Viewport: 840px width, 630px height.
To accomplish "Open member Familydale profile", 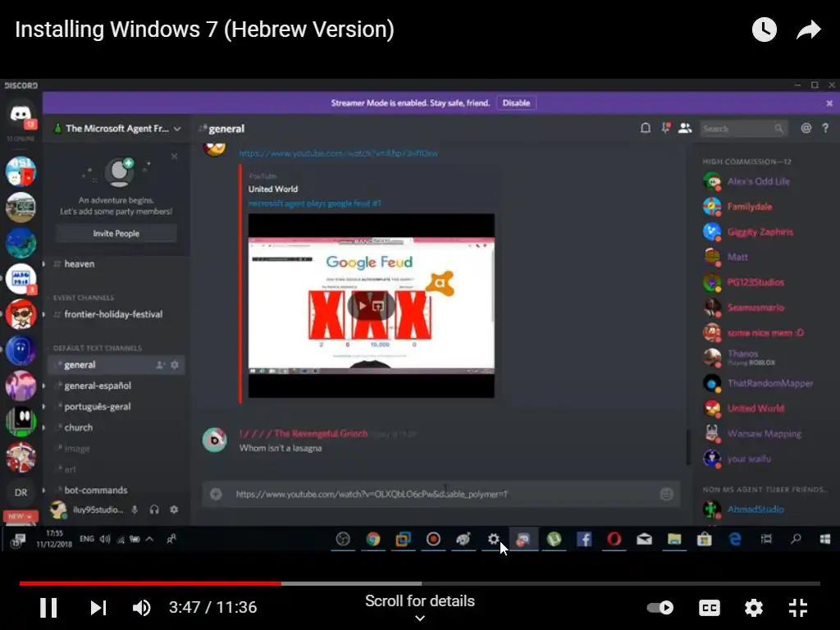I will coord(750,207).
